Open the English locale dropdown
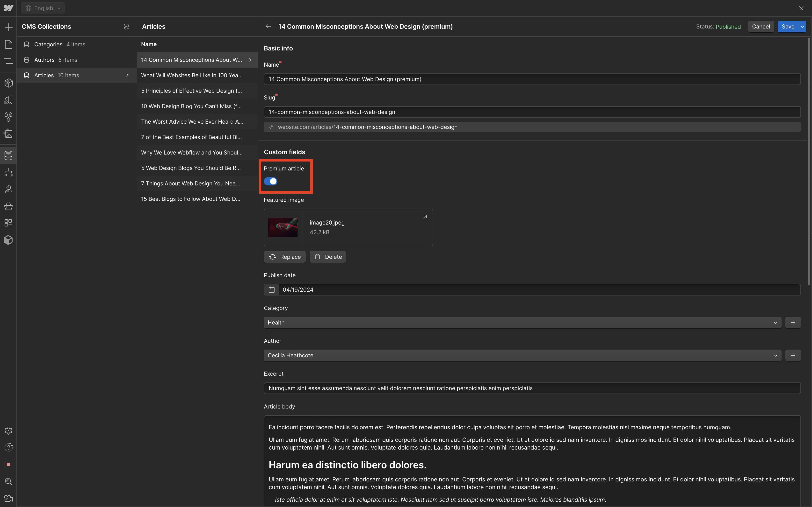The image size is (812, 507). 43,8
